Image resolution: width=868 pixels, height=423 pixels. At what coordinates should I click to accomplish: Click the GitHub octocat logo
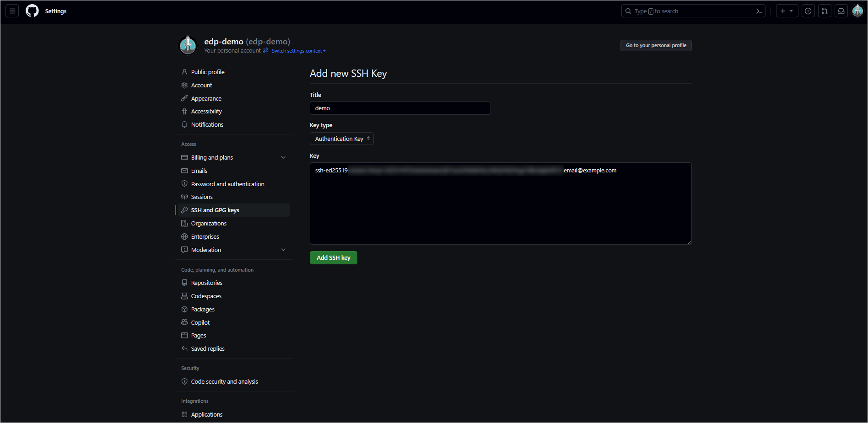[x=32, y=11]
